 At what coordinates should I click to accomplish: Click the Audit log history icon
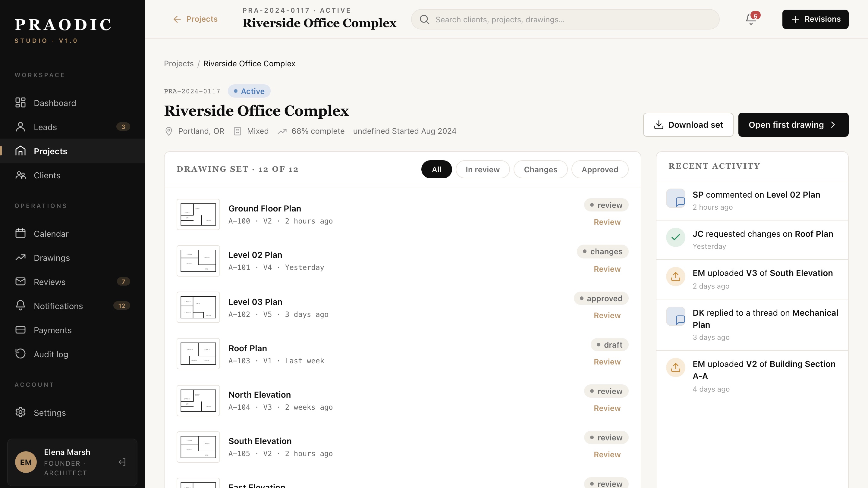pos(20,354)
